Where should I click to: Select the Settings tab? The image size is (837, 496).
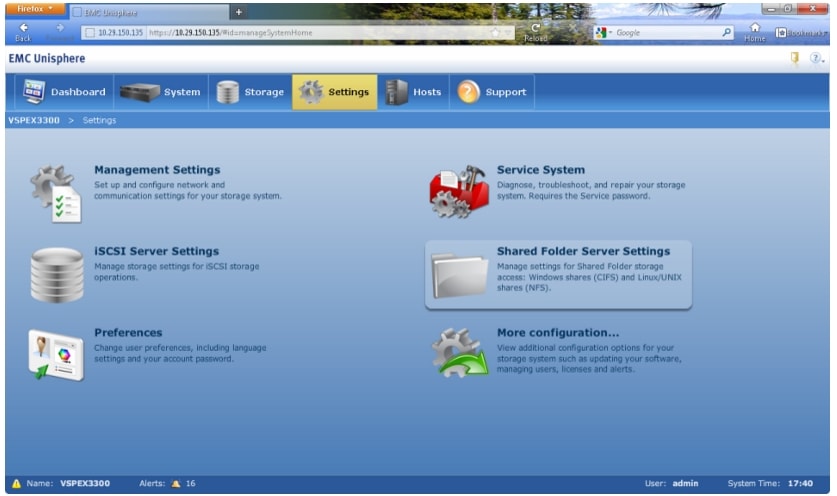335,92
